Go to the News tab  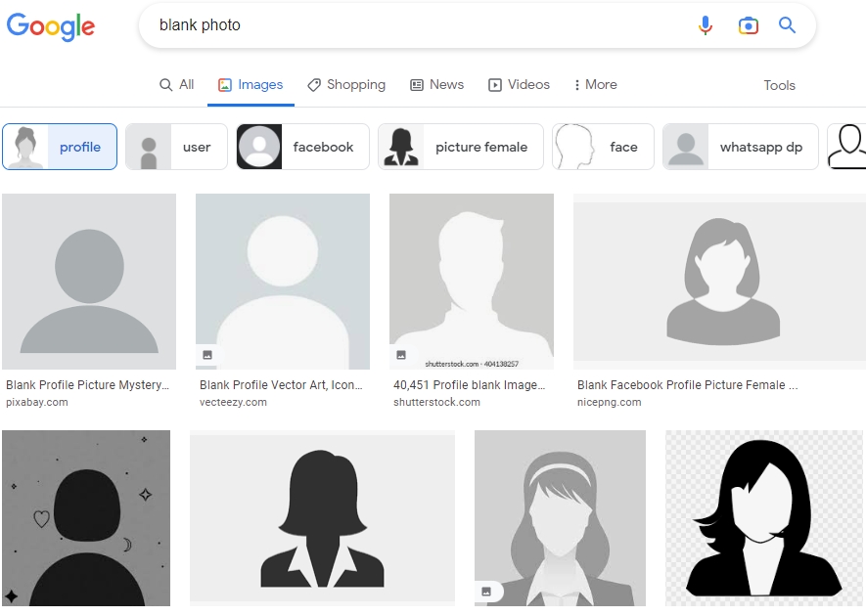click(436, 84)
